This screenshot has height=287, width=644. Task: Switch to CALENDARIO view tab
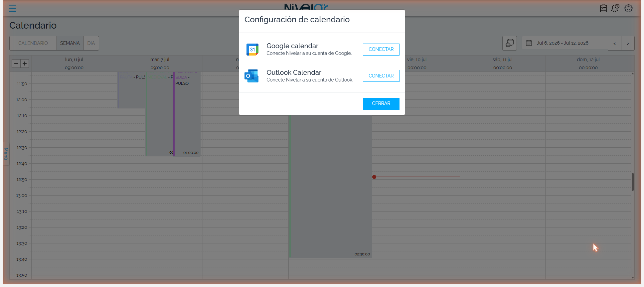point(33,43)
